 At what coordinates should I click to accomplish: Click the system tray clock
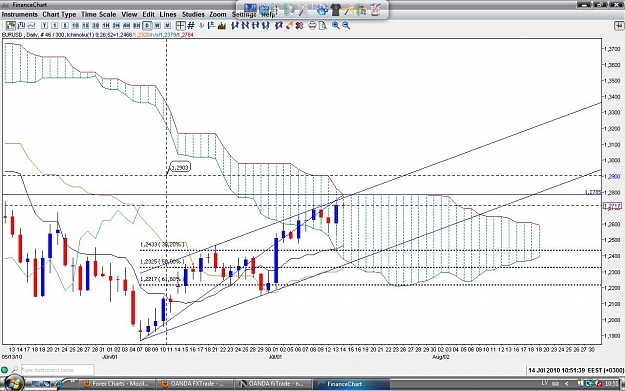pyautogui.click(x=611, y=383)
